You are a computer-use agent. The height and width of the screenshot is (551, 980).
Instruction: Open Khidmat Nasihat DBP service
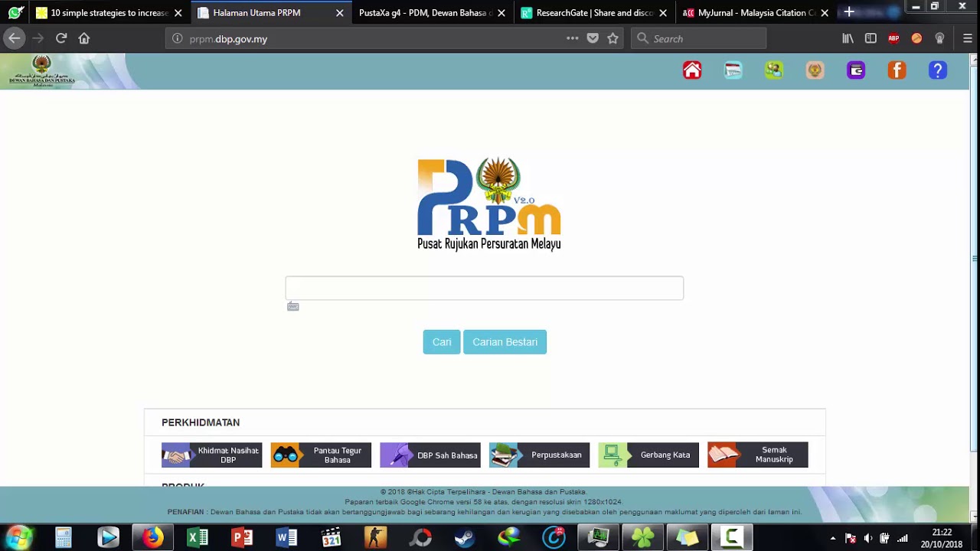click(x=211, y=455)
